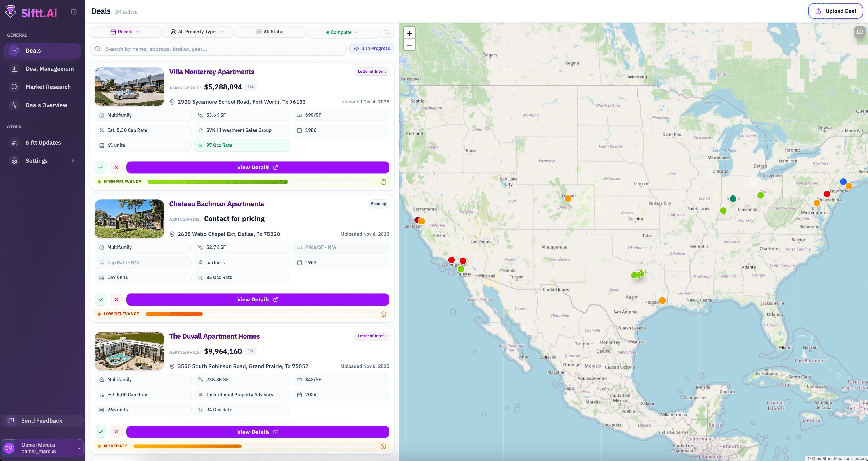
Task: Select the Market Research sidebar icon
Action: (x=14, y=87)
